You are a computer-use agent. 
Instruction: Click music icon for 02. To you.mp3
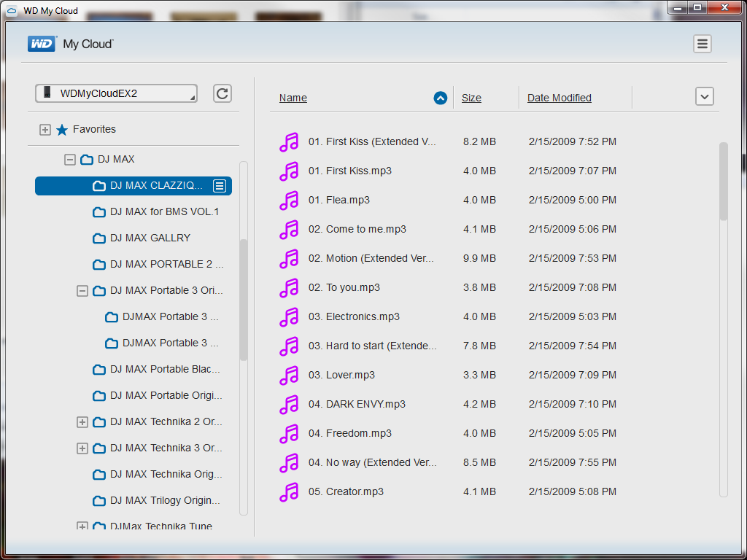(x=289, y=287)
